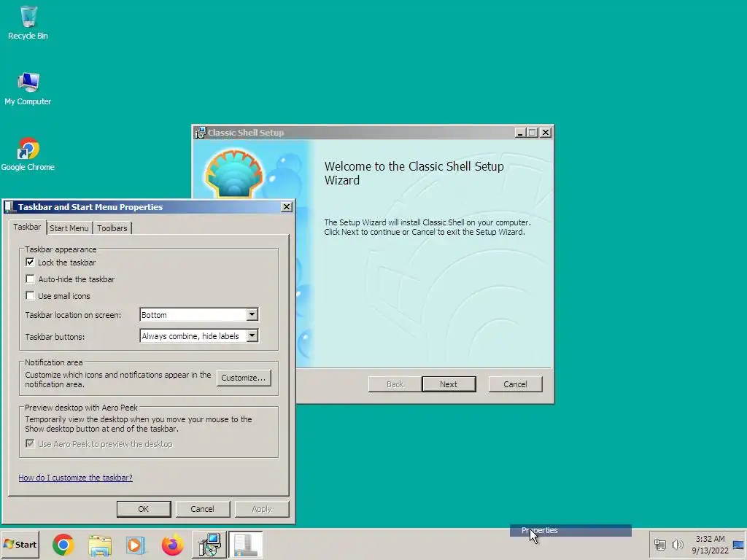Click the Welcome to the Classic Shell Setup Wizard heading

pyautogui.click(x=414, y=174)
